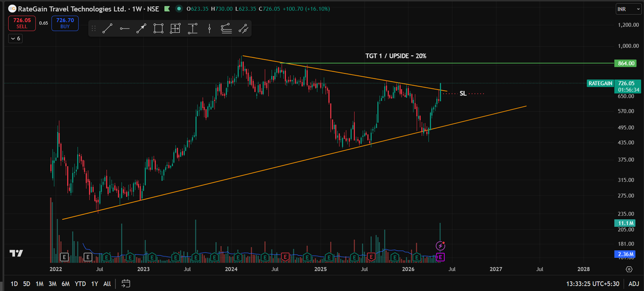Click the 11.1M volume axis label
The height and width of the screenshot is (291, 644).
[626, 222]
